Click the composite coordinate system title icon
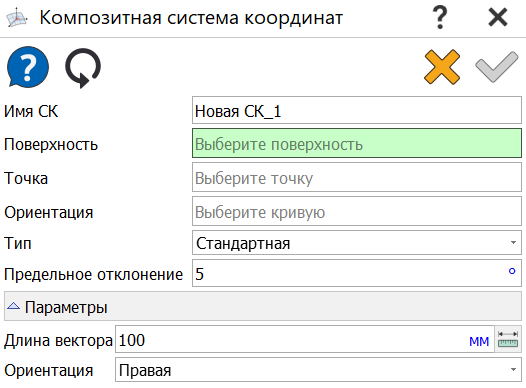 [16, 18]
